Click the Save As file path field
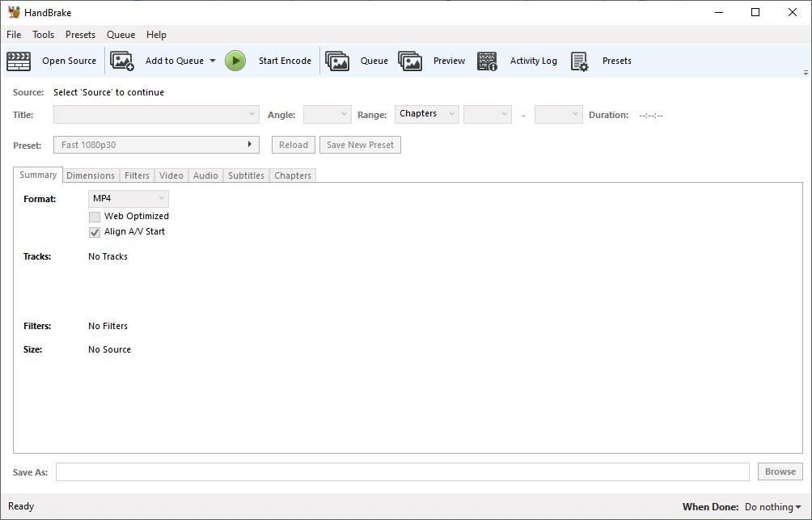 [402, 471]
